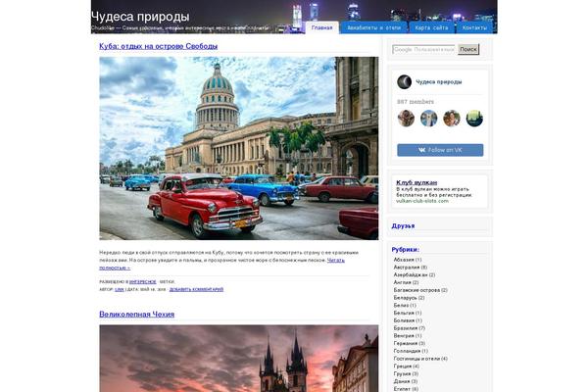
Task: Switch to the Главная tab
Action: pos(321,27)
